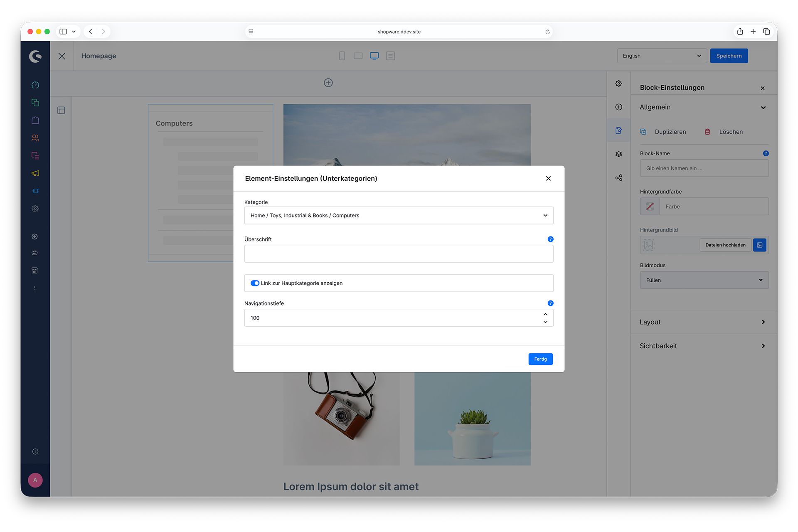Open page settings gear in editor sidebar
The image size is (798, 532).
(x=619, y=84)
